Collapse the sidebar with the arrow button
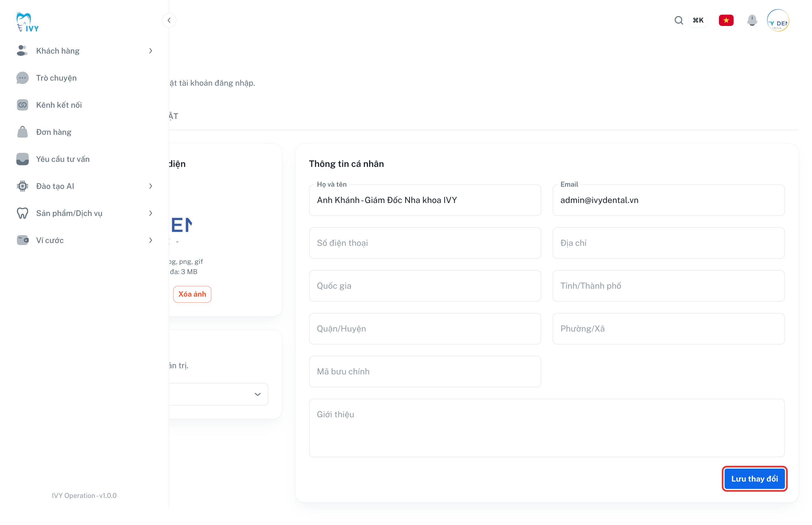The image size is (812, 525). [x=169, y=21]
